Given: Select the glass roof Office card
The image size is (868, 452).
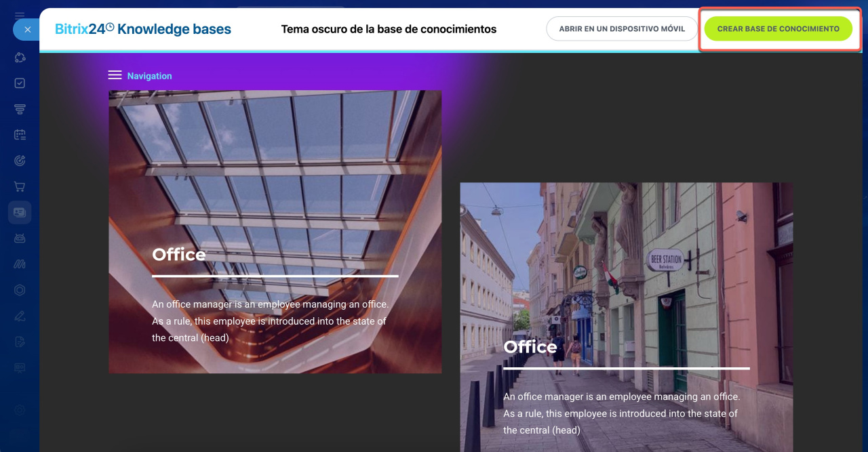Looking at the screenshot, I should [275, 231].
